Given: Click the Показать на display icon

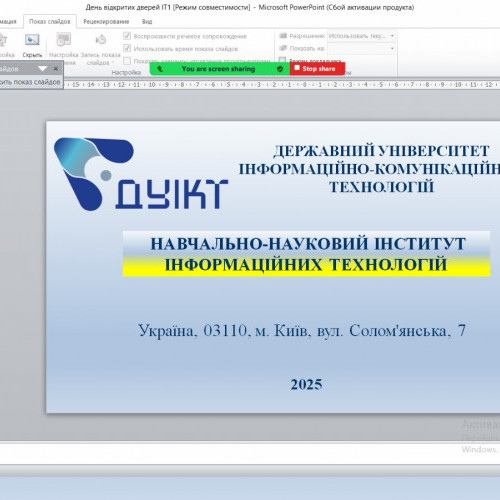Looking at the screenshot, I should 283,48.
